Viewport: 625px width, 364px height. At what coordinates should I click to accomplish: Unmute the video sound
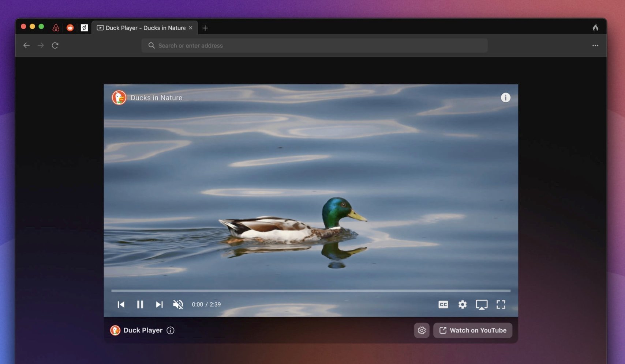(x=178, y=304)
